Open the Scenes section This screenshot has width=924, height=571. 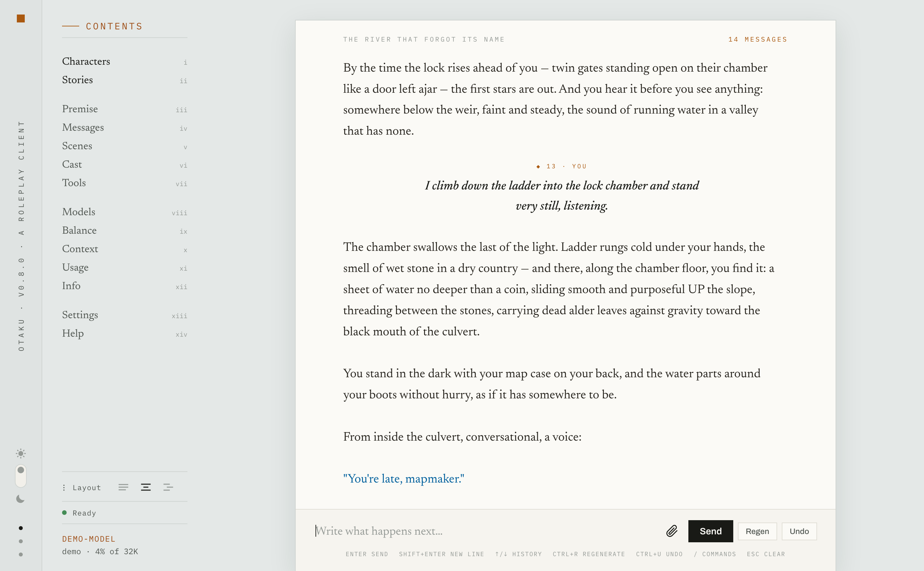pos(125,146)
